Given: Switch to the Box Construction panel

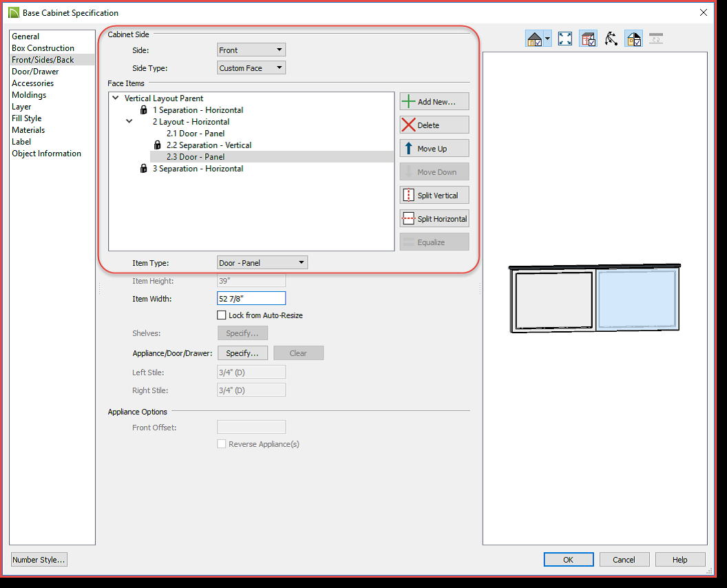Looking at the screenshot, I should pyautogui.click(x=43, y=48).
